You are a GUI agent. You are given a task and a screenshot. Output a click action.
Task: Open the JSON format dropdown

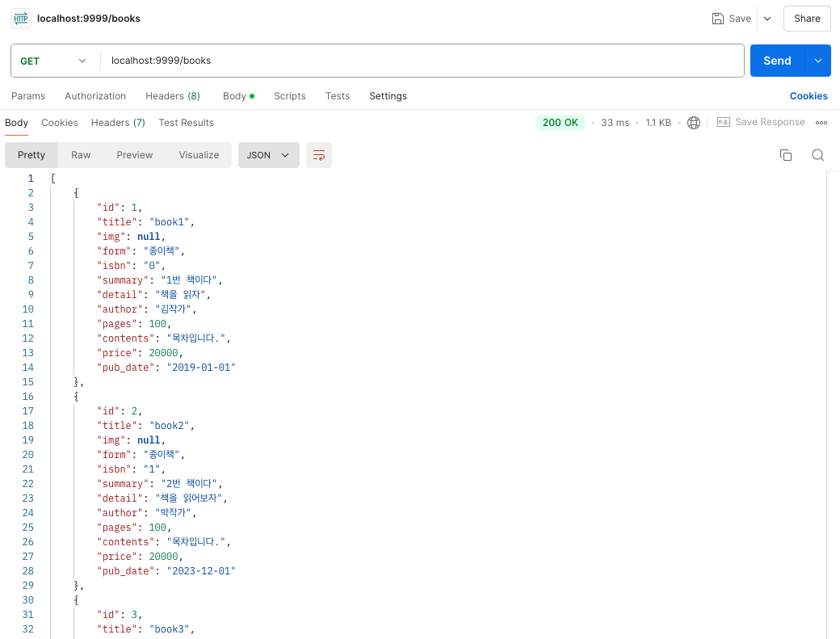coord(268,155)
